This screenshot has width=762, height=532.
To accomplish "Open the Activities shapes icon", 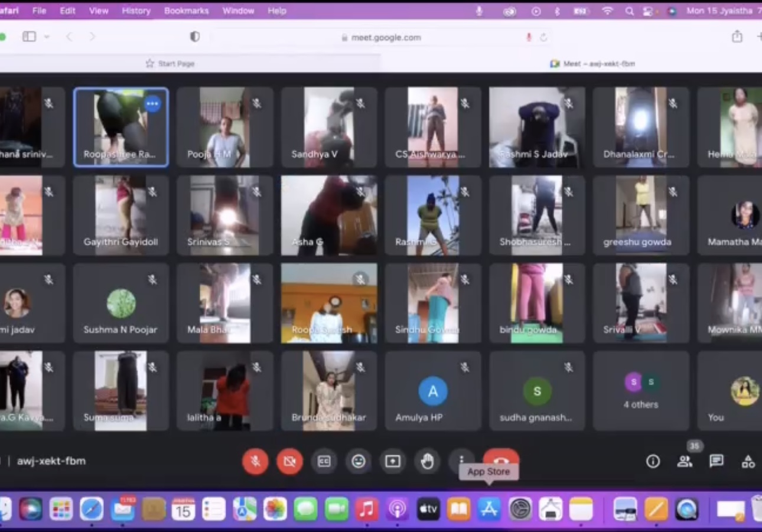I will (748, 461).
